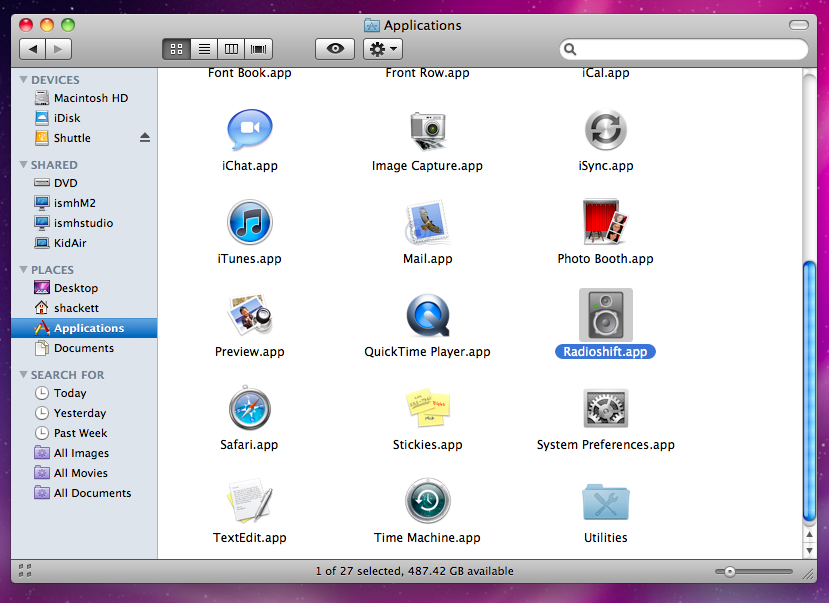Open the All Images smart search
This screenshot has width=829, height=603.
84,453
